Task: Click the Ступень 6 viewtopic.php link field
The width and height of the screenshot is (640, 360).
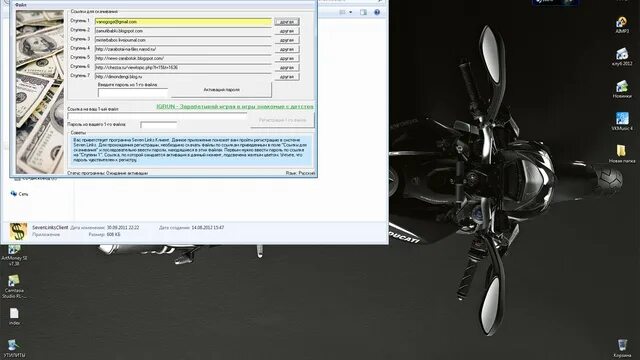Action: tap(183, 67)
